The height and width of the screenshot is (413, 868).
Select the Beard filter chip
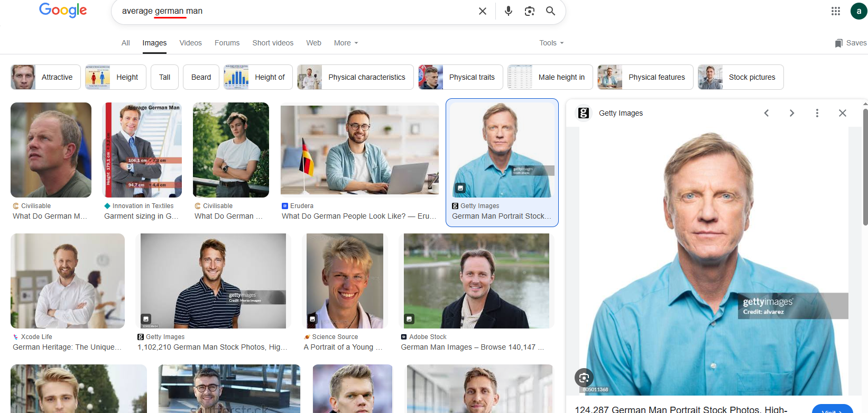(x=201, y=77)
